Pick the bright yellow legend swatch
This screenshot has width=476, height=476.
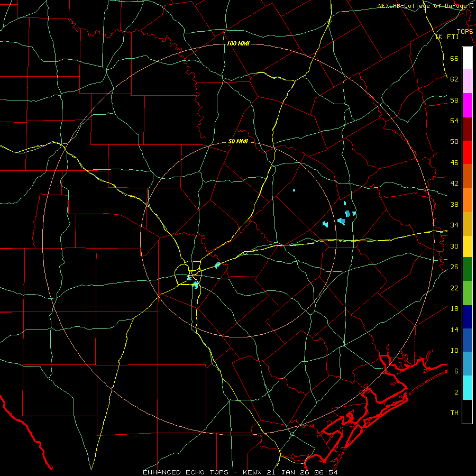click(467, 246)
